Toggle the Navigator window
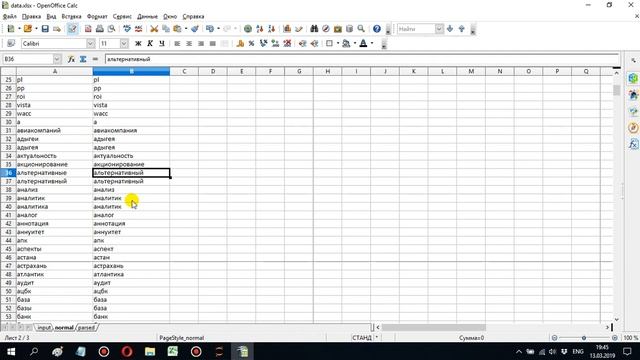640x360 pixels. tap(326, 29)
